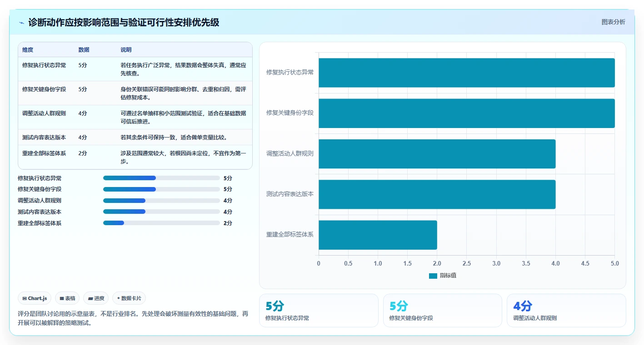Screen dimensions: 644x345
Task: Toggle the 指标值 legend color box
Action: 433,276
